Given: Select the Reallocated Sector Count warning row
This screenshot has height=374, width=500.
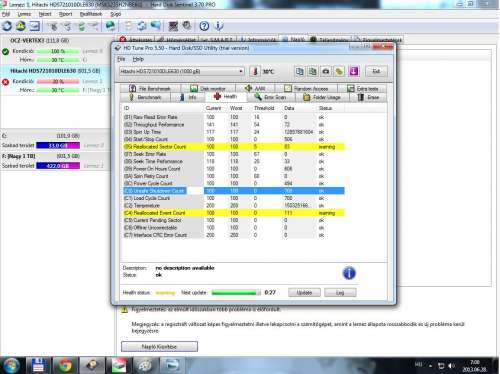Looking at the screenshot, I should coord(233,147).
